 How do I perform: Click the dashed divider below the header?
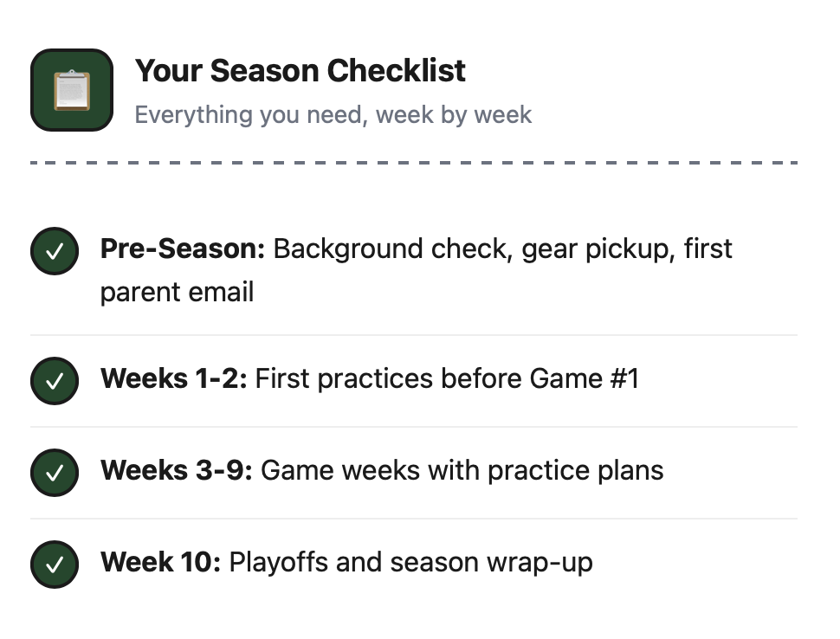click(414, 162)
